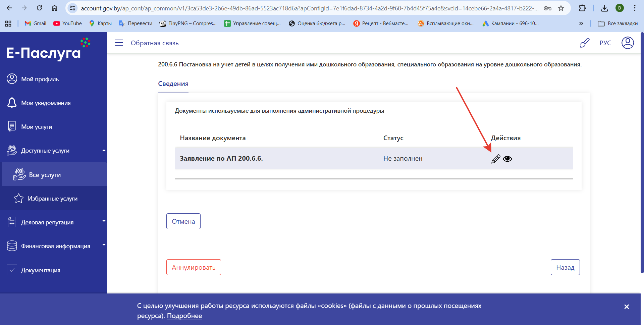Switch language via РУС
Image resolution: width=644 pixels, height=325 pixels.
tap(605, 43)
